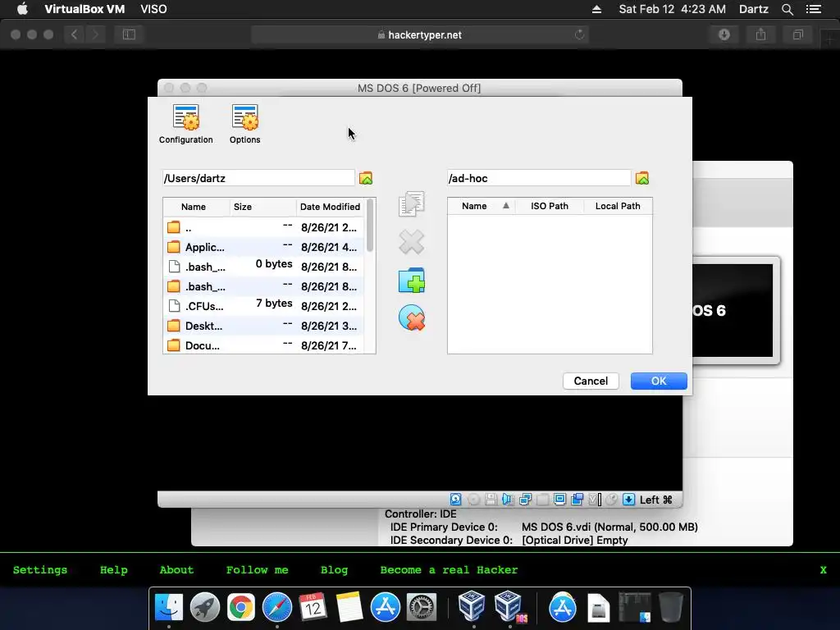This screenshot has height=630, width=840.
Task: Open Trash from the Dock
Action: 671,608
